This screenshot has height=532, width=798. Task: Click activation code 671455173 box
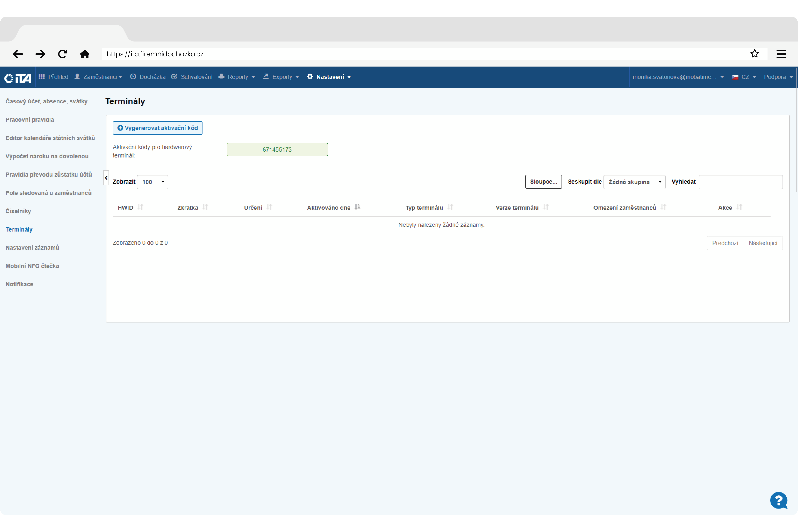tap(277, 150)
